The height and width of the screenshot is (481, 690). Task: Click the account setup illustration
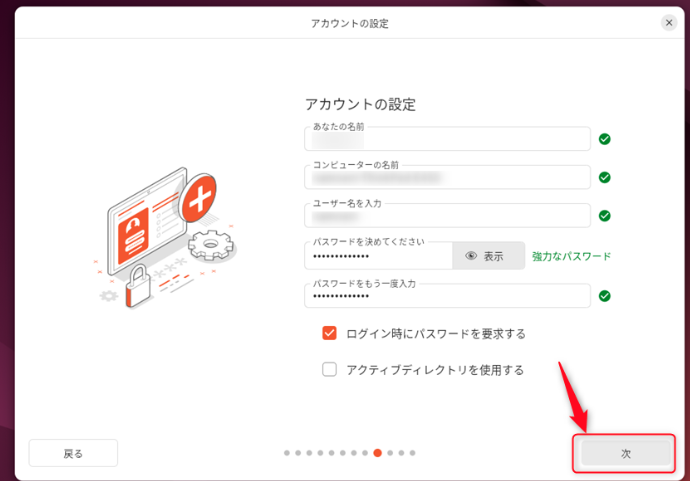click(x=165, y=238)
